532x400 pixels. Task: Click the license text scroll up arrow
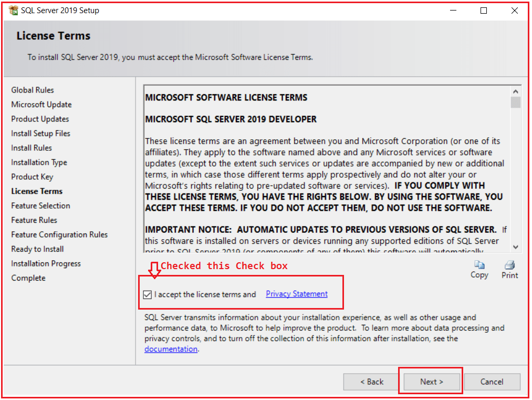coord(515,91)
